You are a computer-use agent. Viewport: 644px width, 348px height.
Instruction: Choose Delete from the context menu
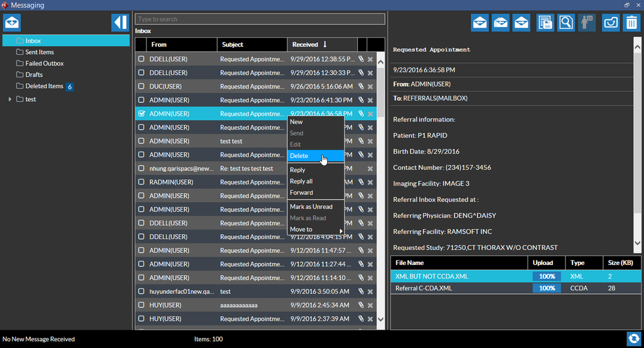[299, 156]
